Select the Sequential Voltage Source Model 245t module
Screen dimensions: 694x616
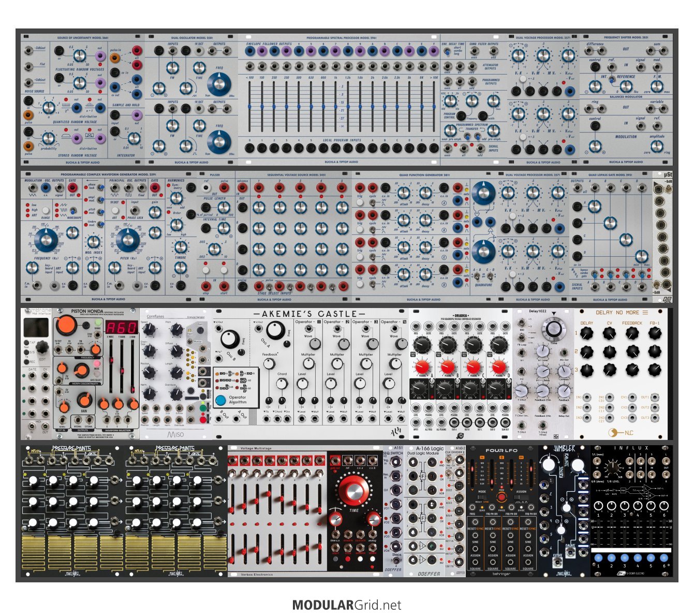[x=293, y=237]
